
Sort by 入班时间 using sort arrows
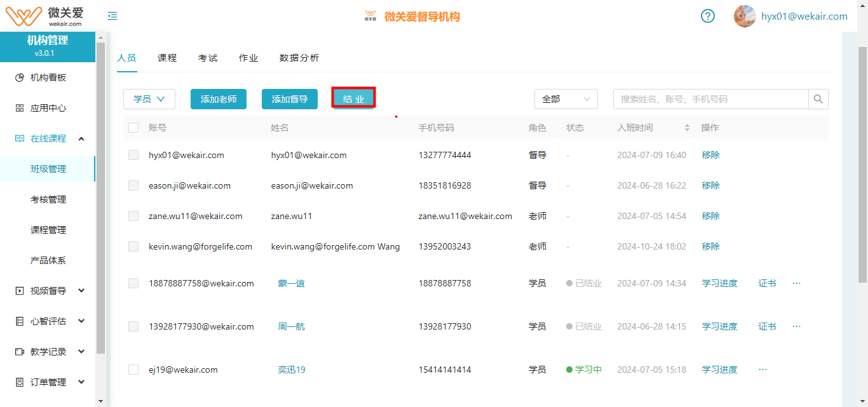click(x=687, y=128)
